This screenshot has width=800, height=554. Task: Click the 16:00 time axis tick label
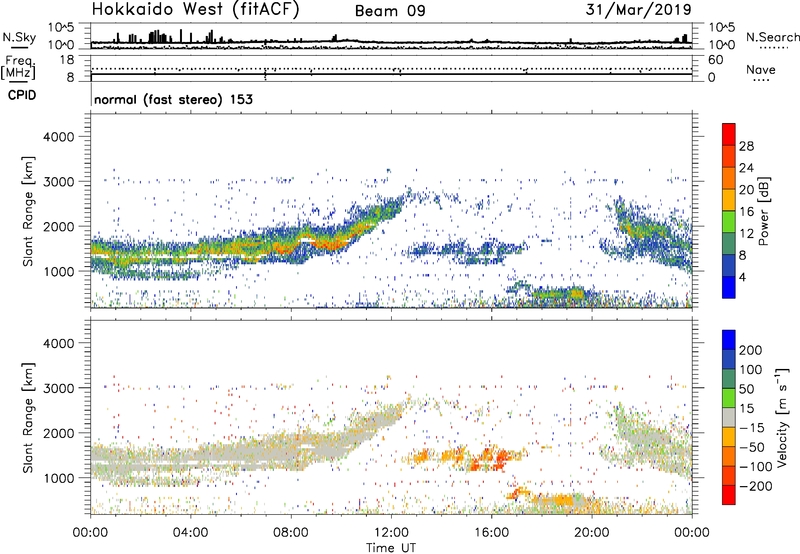pyautogui.click(x=491, y=533)
